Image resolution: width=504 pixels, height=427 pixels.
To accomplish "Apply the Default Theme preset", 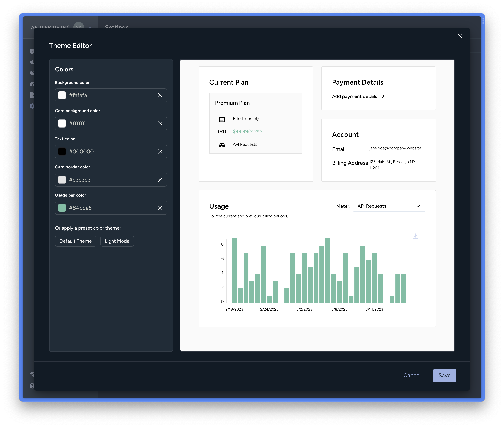I will pyautogui.click(x=76, y=241).
